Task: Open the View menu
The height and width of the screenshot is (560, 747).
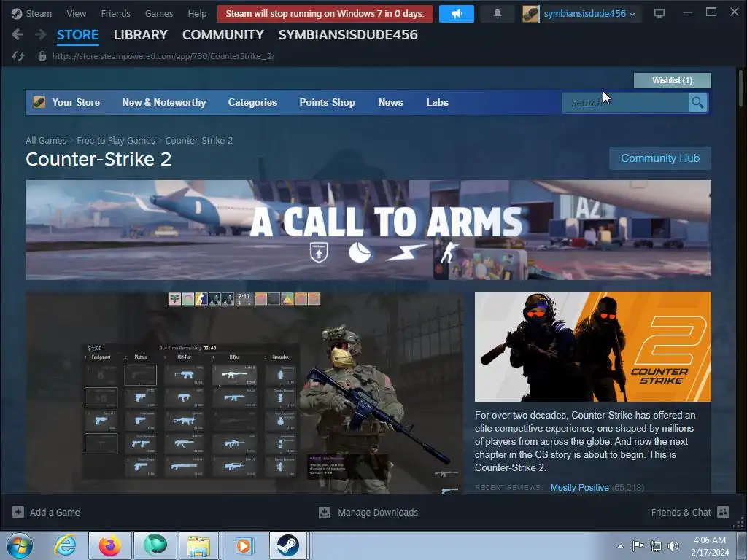Action: (76, 13)
